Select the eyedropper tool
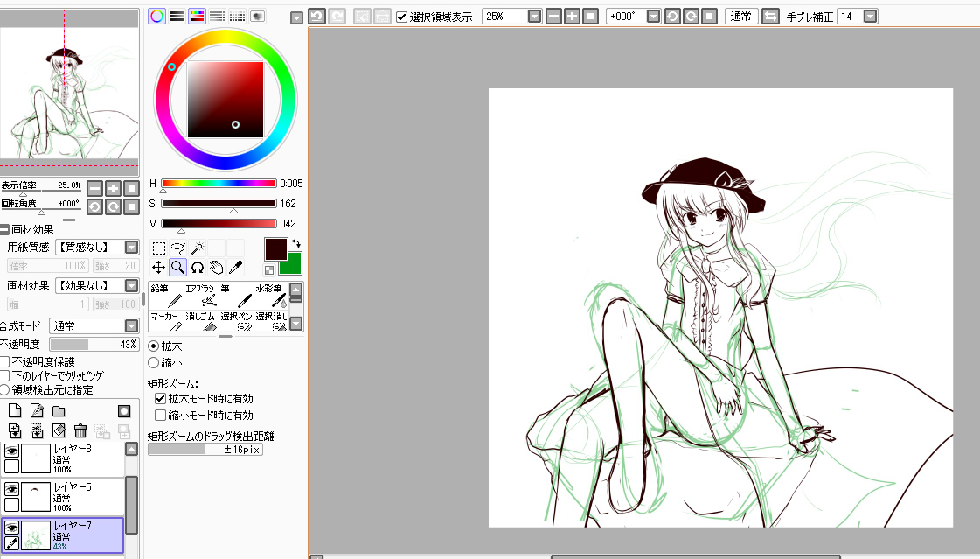Viewport: 980px width, 559px height. pyautogui.click(x=236, y=268)
